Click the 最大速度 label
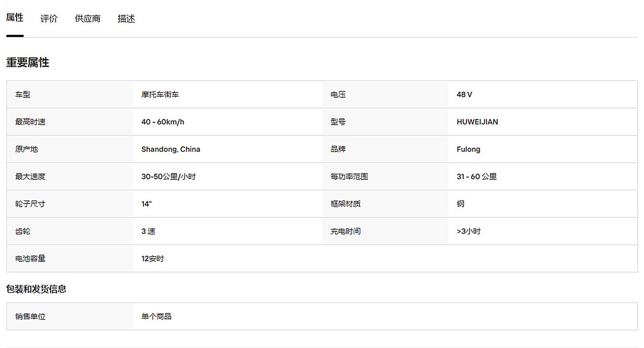Screen dimensions: 644x348 30,176
